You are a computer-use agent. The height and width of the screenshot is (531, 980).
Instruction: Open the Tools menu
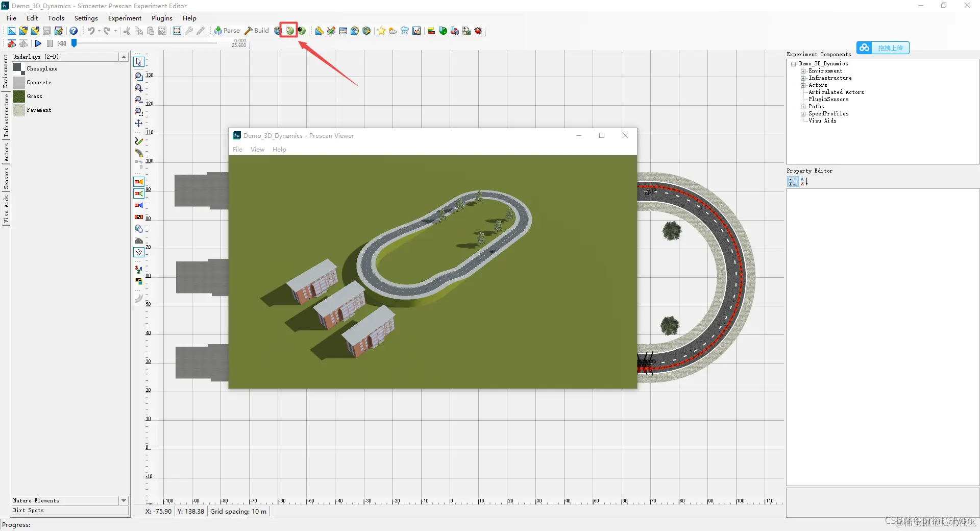56,18
